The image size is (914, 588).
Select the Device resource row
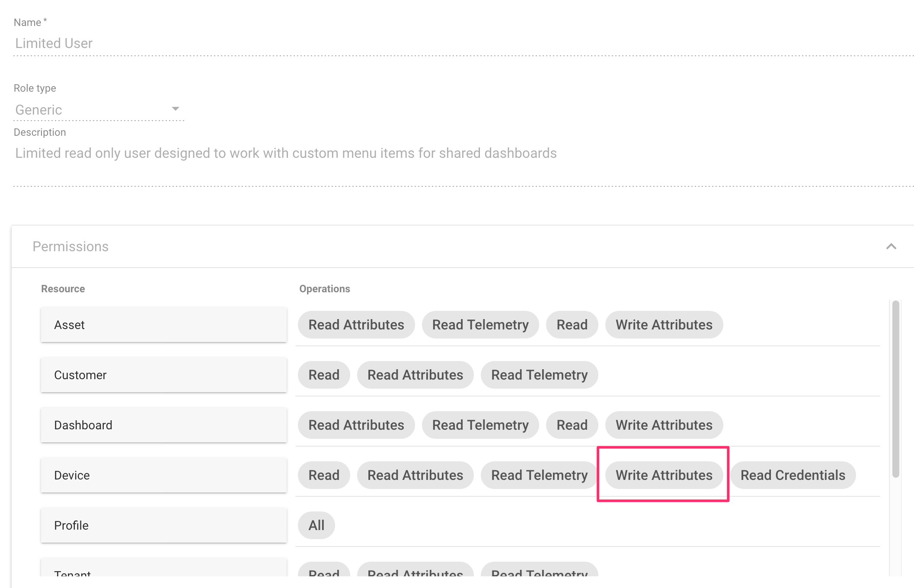pos(164,475)
